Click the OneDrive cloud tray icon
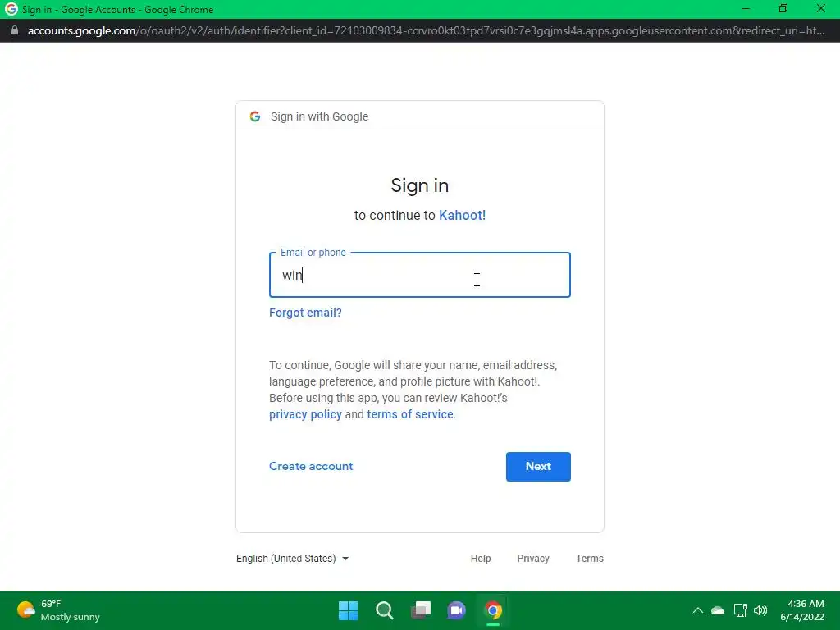 pyautogui.click(x=718, y=610)
